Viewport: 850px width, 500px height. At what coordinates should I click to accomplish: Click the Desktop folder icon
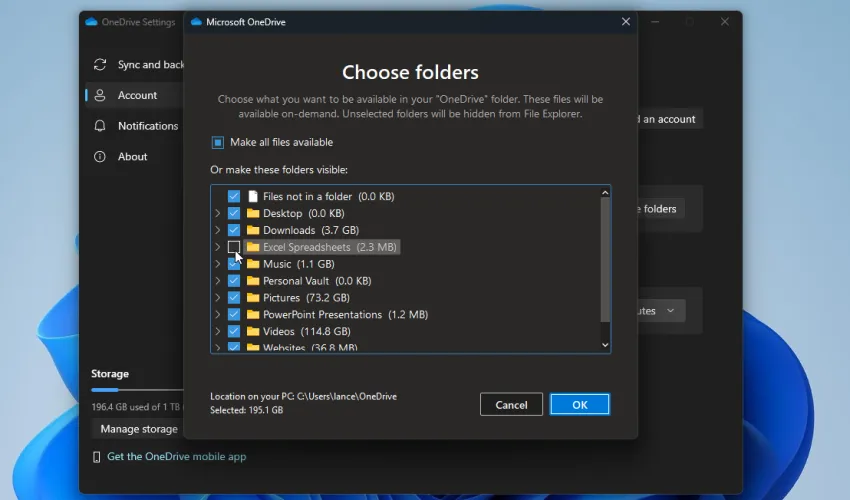pyautogui.click(x=253, y=214)
